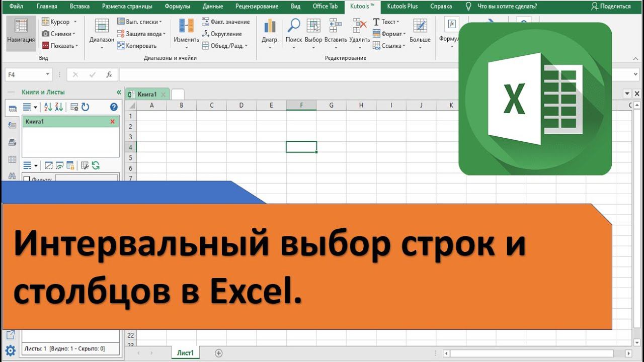Switch to the Главная ribbon tab
The width and height of the screenshot is (644, 362).
(x=47, y=7)
